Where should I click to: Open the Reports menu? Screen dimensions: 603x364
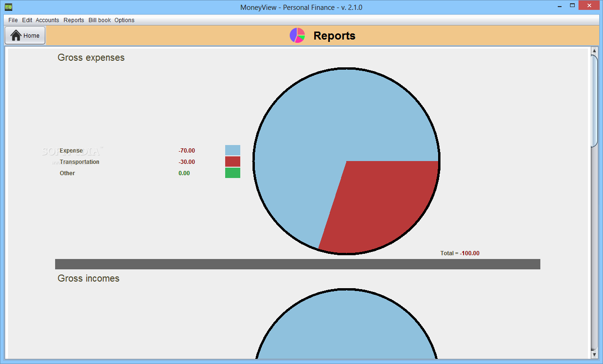74,20
